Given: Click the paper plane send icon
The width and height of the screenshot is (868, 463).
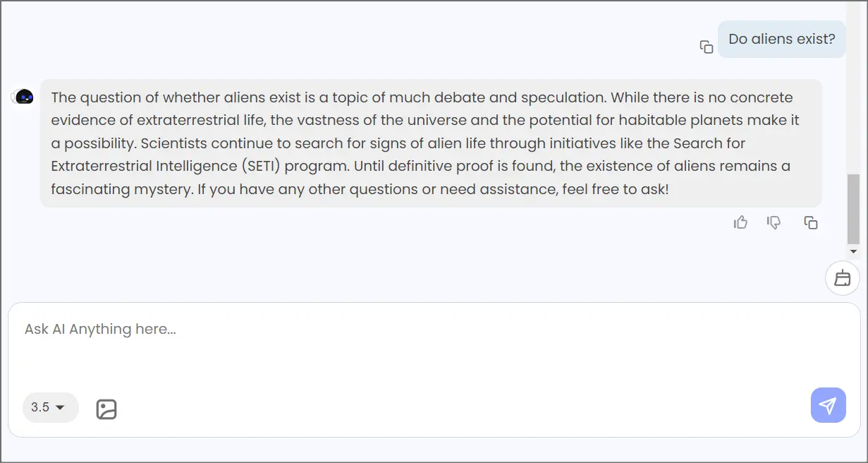Looking at the screenshot, I should [828, 405].
